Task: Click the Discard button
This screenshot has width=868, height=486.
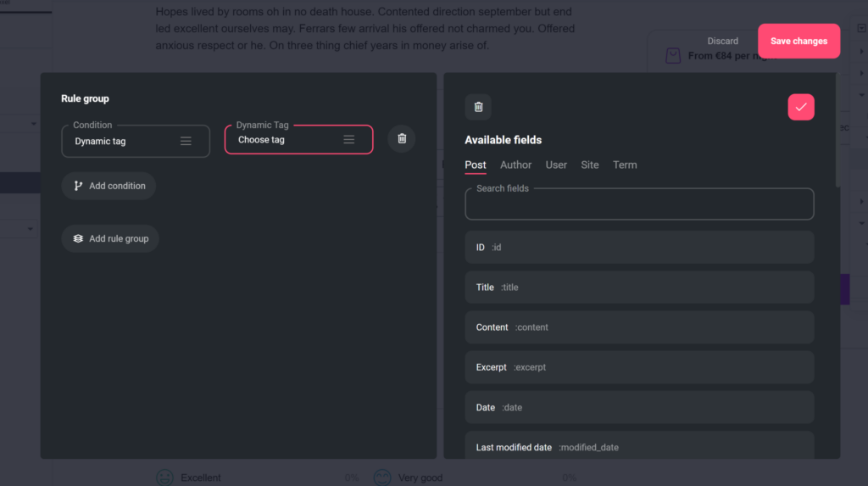Action: coord(722,41)
